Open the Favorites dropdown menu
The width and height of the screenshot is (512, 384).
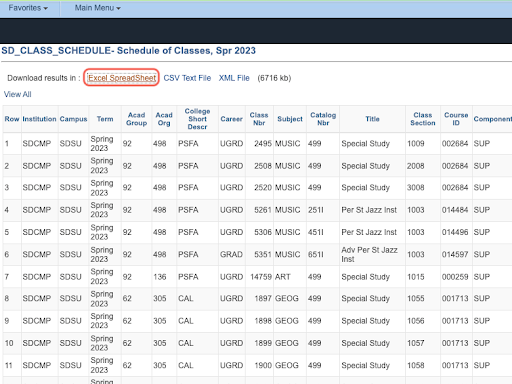[x=28, y=8]
